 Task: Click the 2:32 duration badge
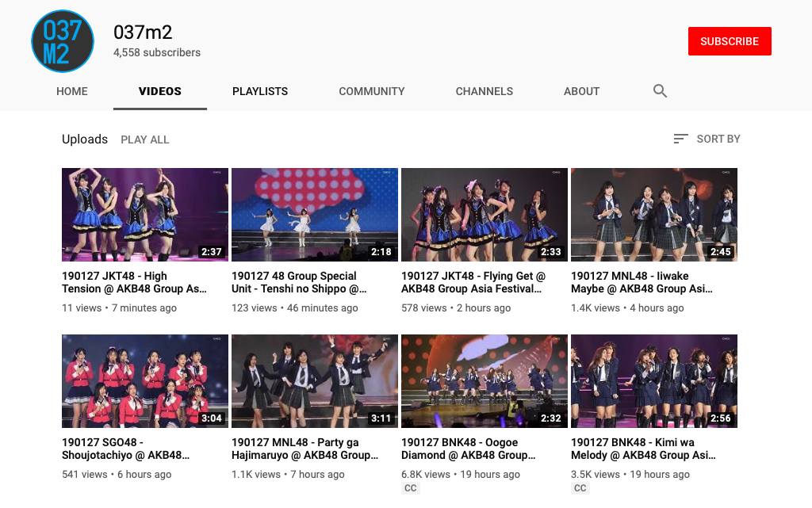click(551, 418)
